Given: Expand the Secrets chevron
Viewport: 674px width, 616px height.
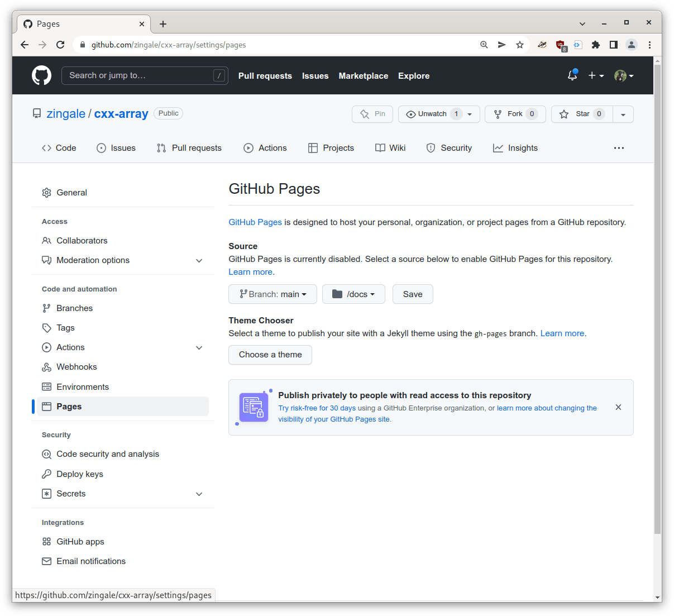Looking at the screenshot, I should (199, 494).
